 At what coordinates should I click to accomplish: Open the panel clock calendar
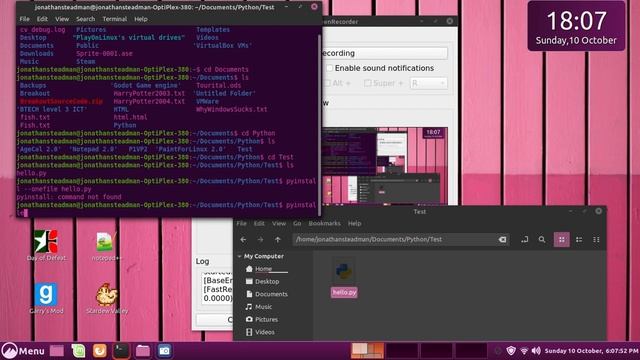click(x=591, y=351)
